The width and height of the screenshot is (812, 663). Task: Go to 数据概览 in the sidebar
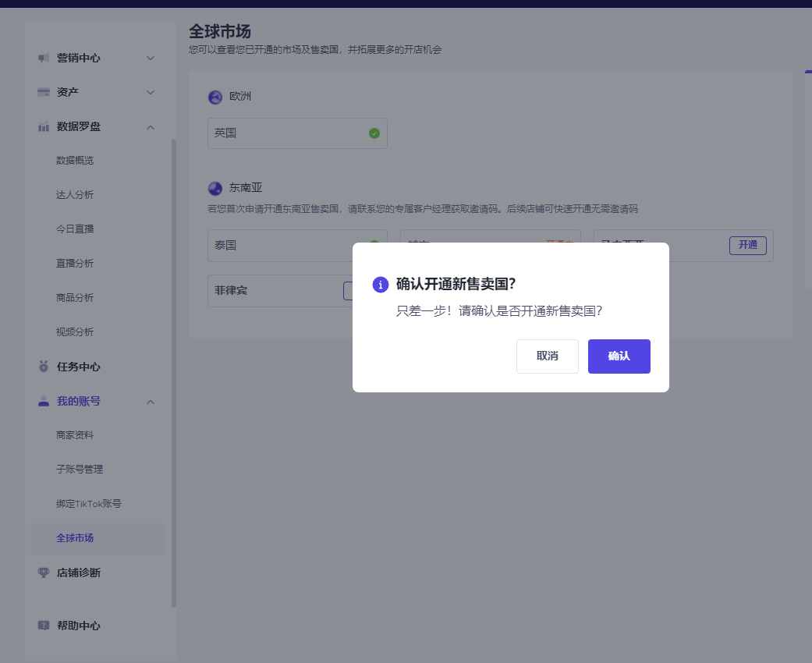(75, 161)
